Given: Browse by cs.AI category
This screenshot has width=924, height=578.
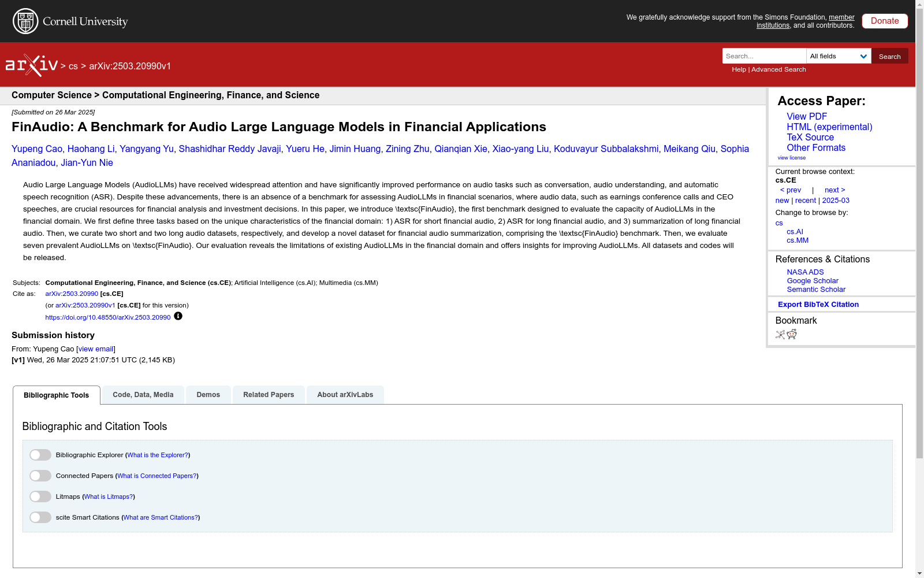Looking at the screenshot, I should [x=795, y=232].
